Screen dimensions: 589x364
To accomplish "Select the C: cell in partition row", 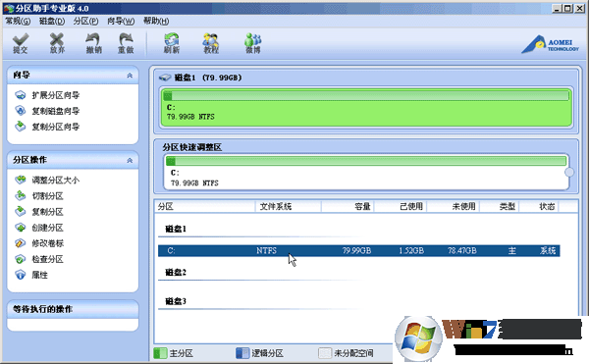I will (171, 250).
